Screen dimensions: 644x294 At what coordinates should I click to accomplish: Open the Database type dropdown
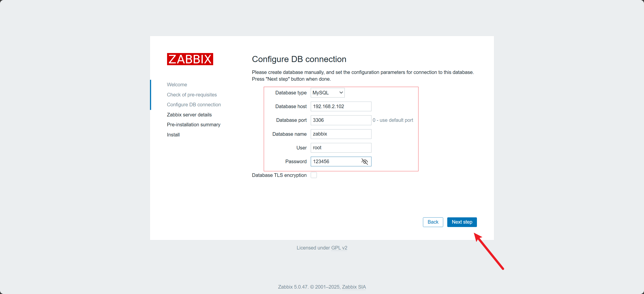[327, 93]
